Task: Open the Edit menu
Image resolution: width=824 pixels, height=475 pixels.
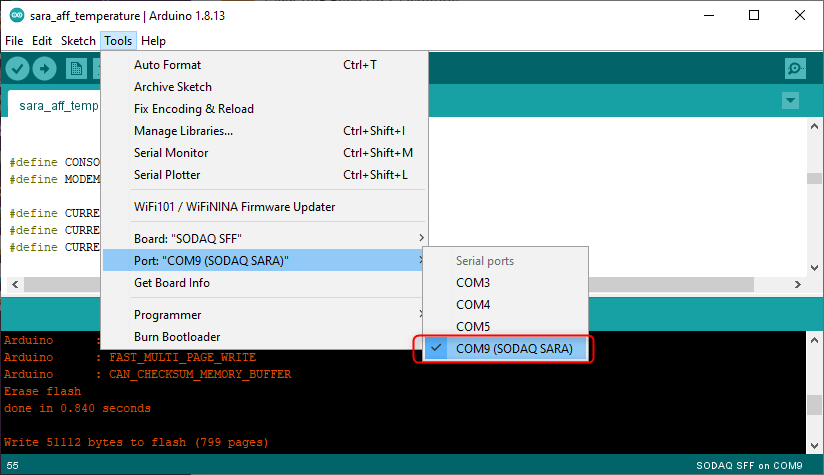Action: 42,40
